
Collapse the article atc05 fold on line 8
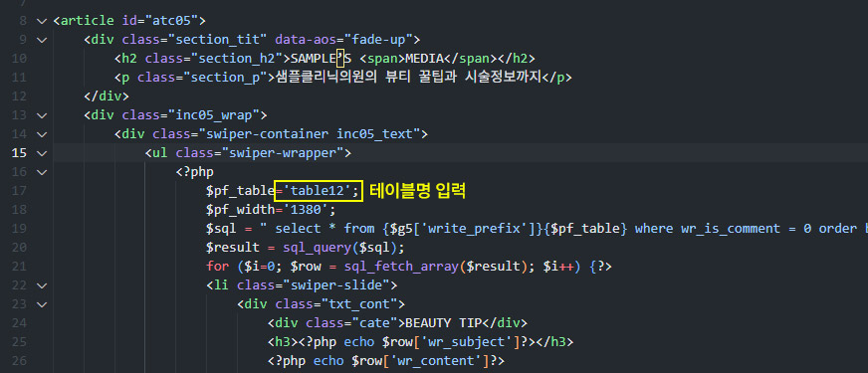click(x=42, y=21)
